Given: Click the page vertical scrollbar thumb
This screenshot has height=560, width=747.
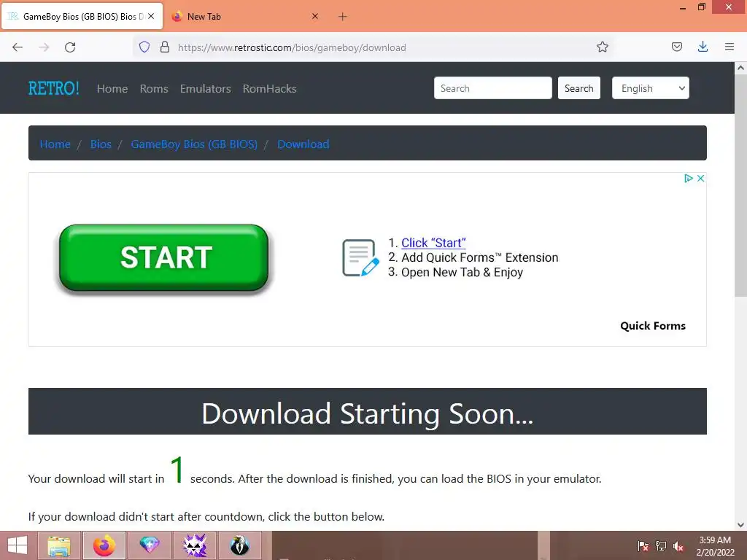Looking at the screenshot, I should click(x=741, y=186).
